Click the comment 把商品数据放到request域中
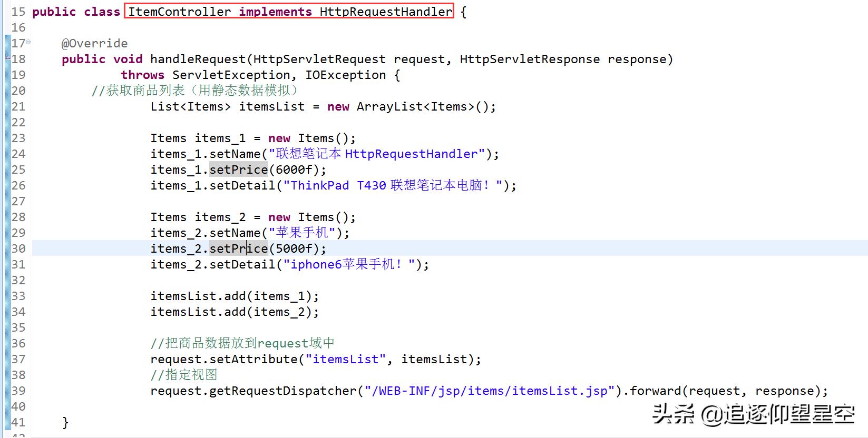868x438 pixels. coord(242,343)
